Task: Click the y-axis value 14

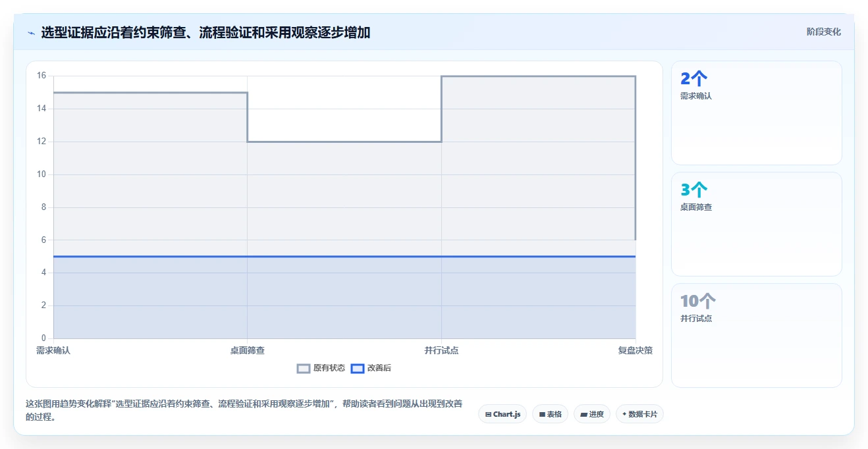Action: [41, 109]
